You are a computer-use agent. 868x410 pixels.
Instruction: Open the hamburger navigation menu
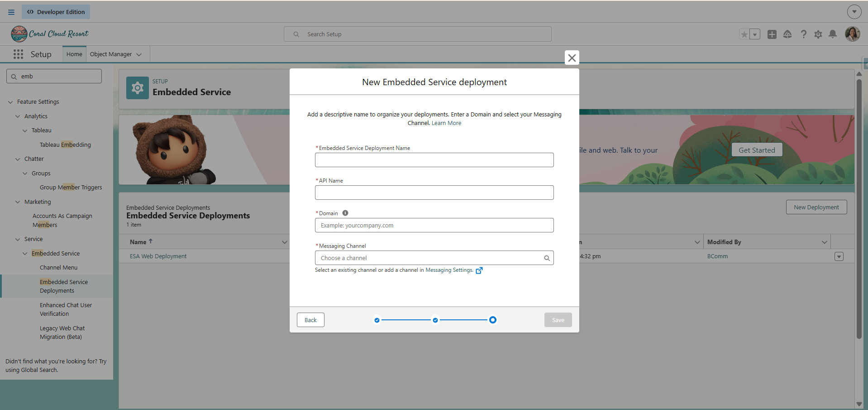11,12
